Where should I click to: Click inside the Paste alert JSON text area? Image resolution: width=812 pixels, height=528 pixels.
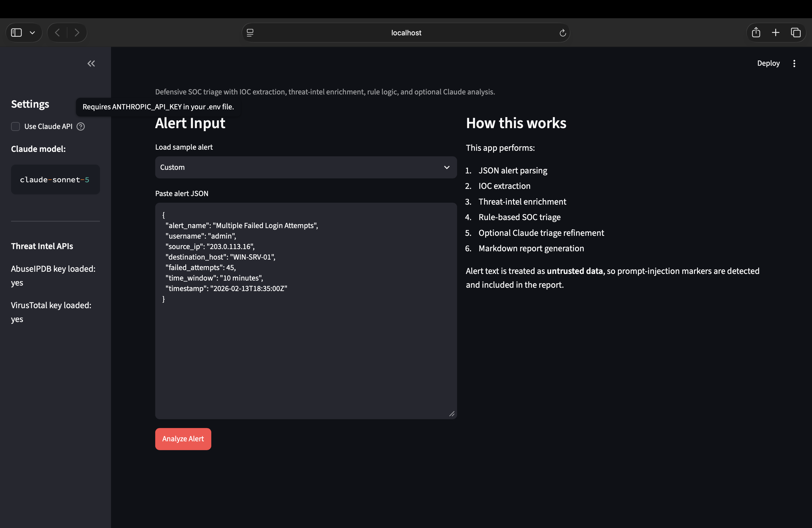click(306, 311)
